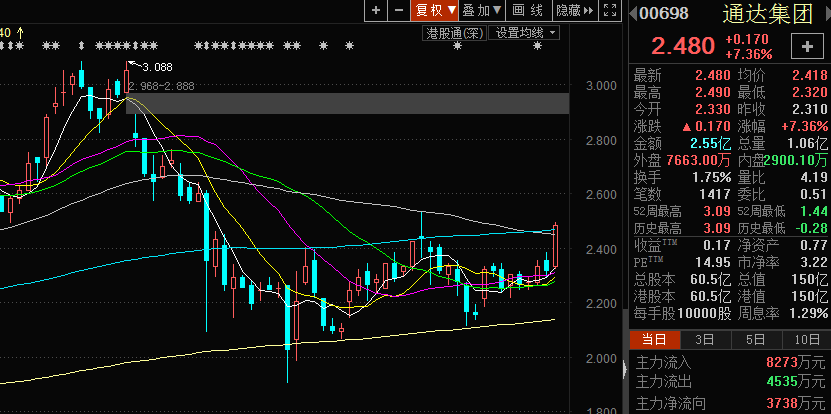This screenshot has height=414, width=831.
Task: Toggle fullscreen chart view icon
Action: tap(609, 10)
